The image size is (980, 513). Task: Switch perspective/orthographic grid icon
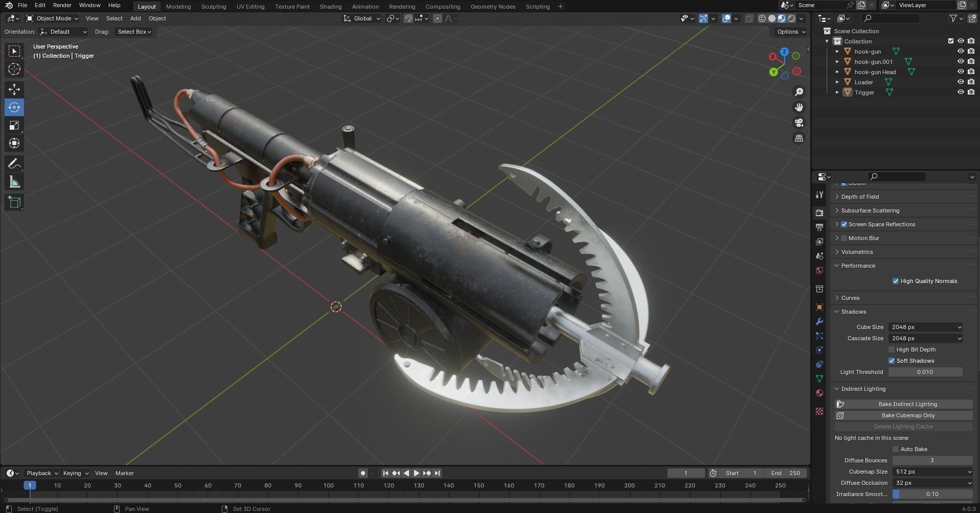(799, 138)
